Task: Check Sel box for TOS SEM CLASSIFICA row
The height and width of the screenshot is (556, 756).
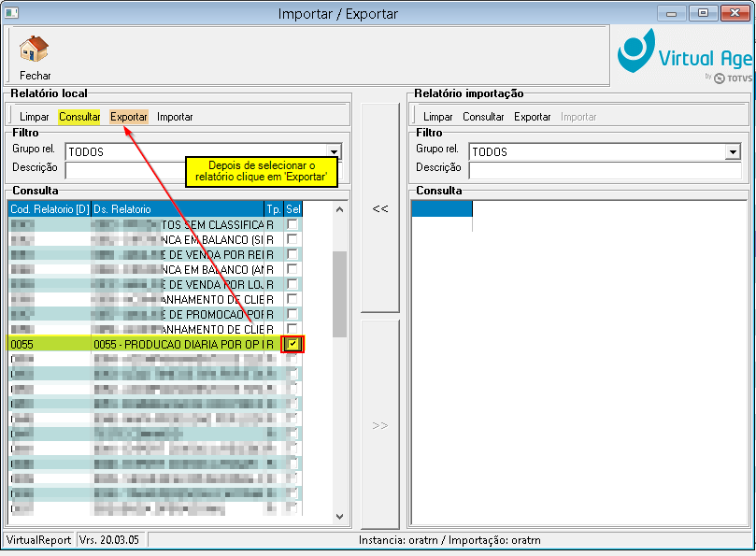Action: coord(292,224)
